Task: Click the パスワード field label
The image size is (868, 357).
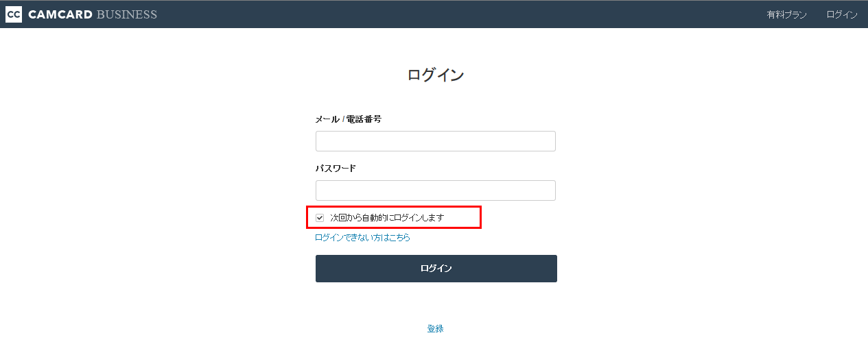Action: pos(336,169)
